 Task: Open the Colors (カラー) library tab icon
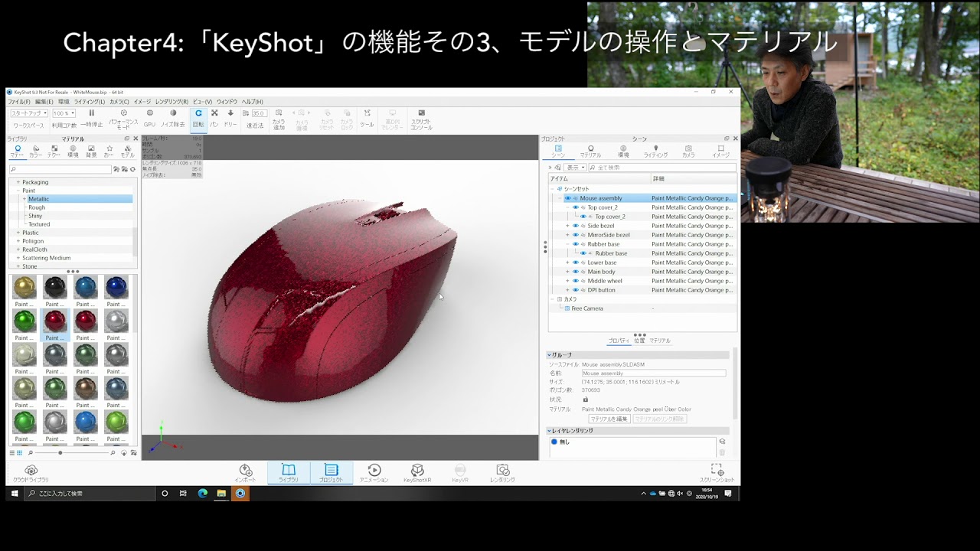coord(36,148)
